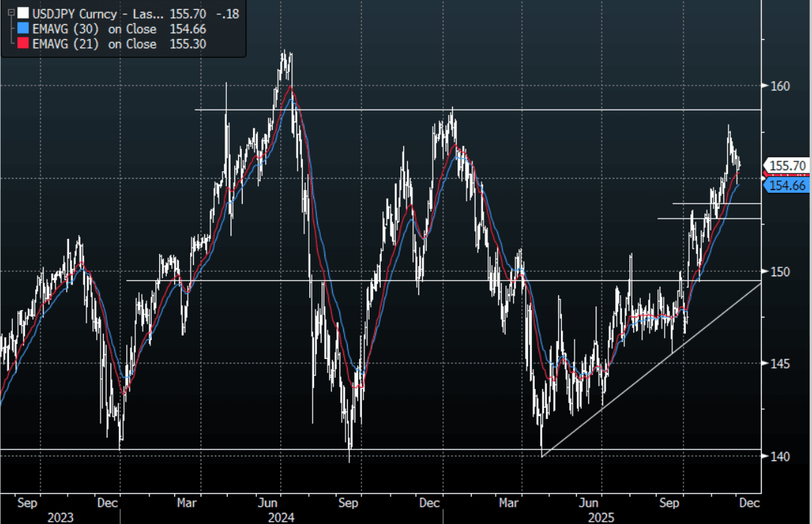Click the 2025 year label on time axis
Image resolution: width=812 pixels, height=524 pixels.
point(600,517)
